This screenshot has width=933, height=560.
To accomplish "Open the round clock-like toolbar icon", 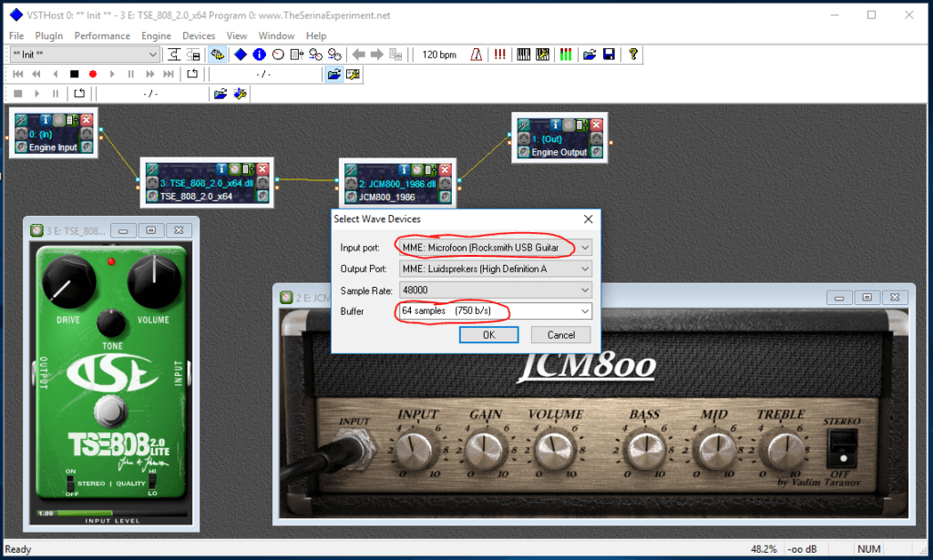I will (x=279, y=55).
